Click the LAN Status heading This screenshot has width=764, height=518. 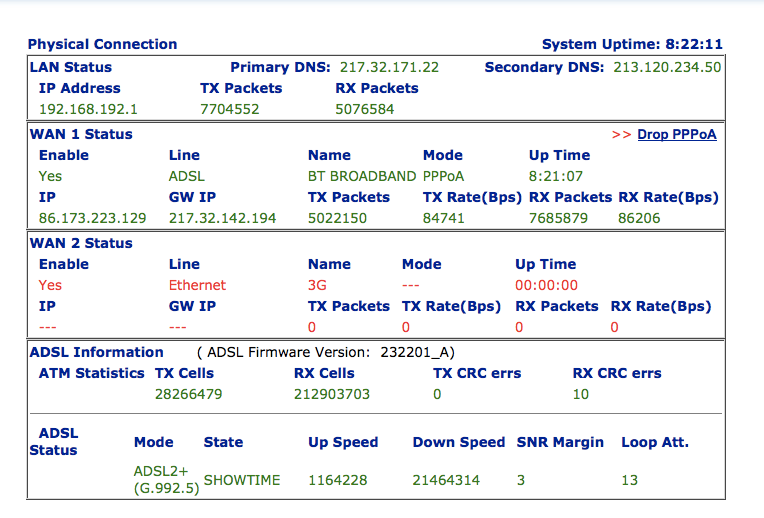[x=71, y=67]
